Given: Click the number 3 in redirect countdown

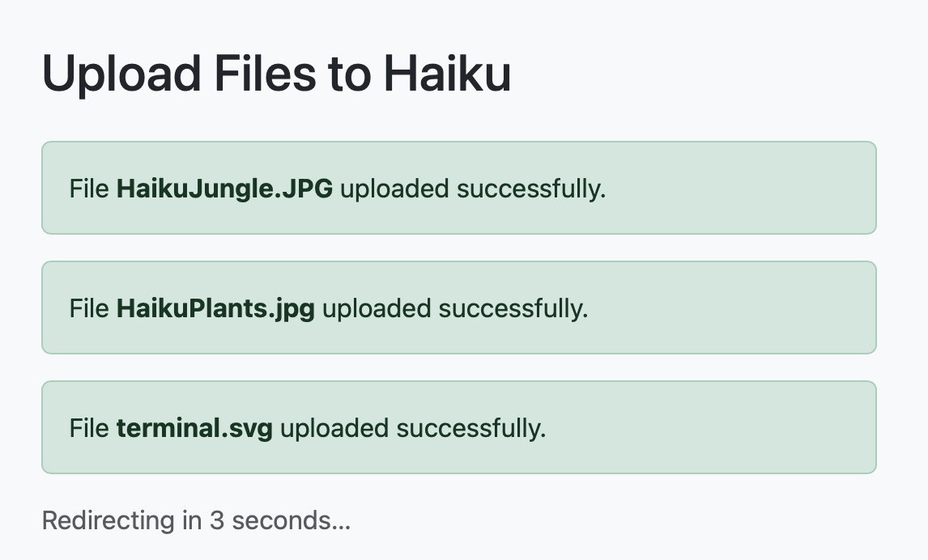Looking at the screenshot, I should [217, 521].
